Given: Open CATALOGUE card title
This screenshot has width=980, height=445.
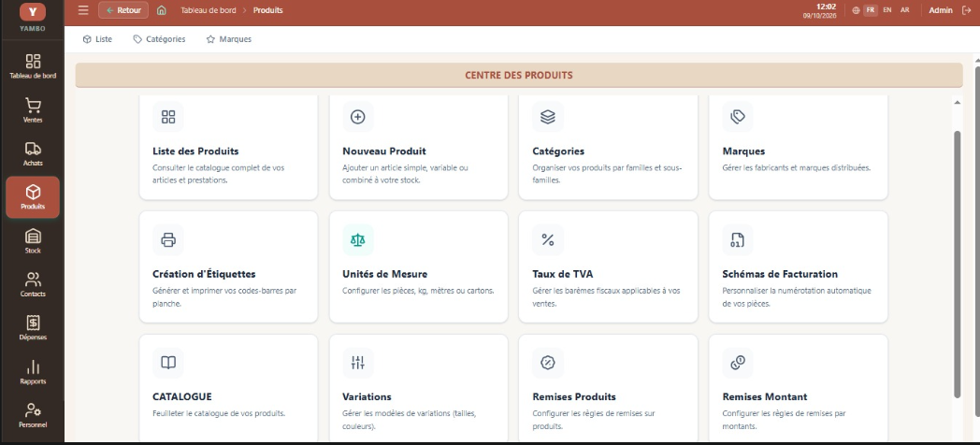Looking at the screenshot, I should pos(181,397).
